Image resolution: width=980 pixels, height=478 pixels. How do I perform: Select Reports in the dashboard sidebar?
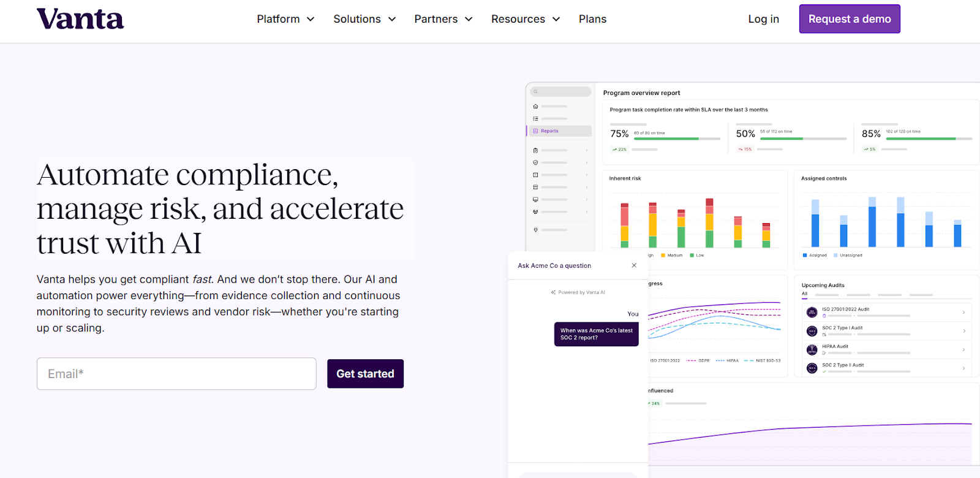click(x=560, y=131)
